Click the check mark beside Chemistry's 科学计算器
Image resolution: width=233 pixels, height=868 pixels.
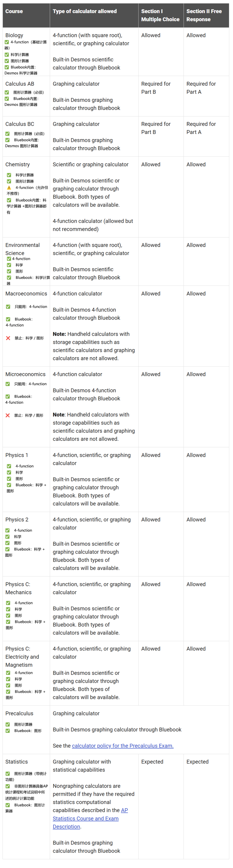(x=9, y=175)
